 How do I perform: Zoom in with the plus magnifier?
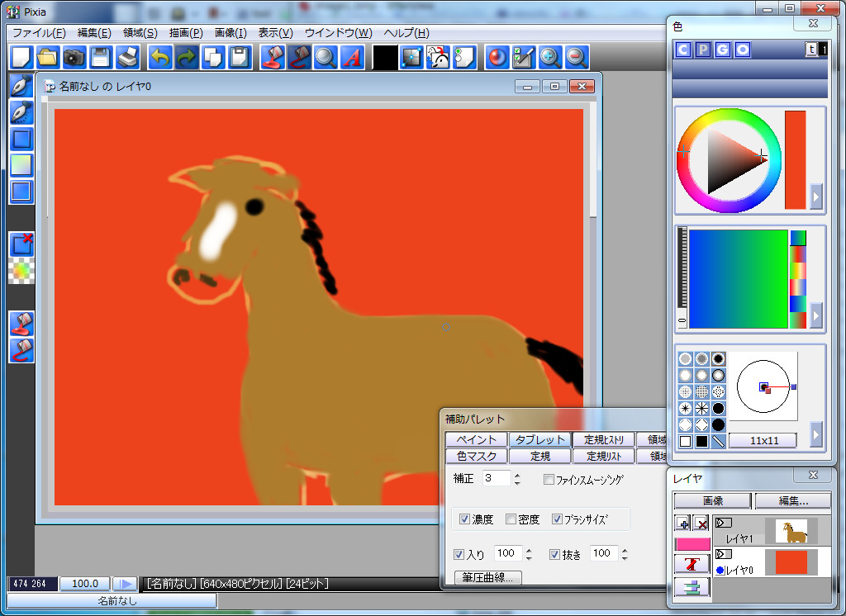[549, 57]
